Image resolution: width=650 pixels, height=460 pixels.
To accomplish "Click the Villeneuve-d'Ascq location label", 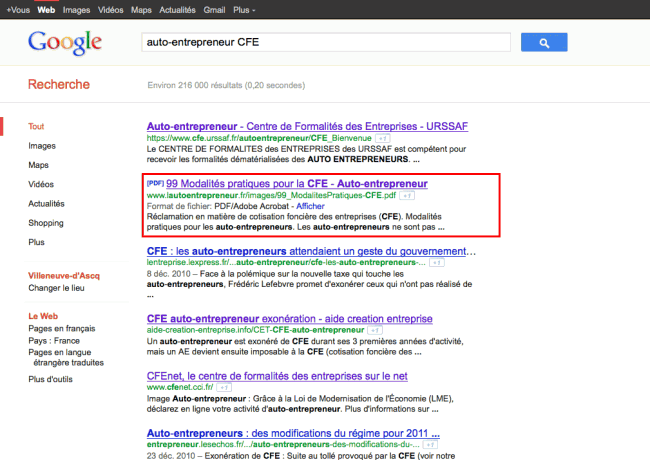I will pos(64,276).
